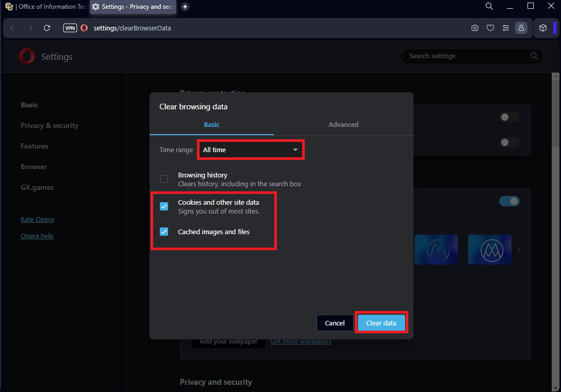Open the Opera help link
This screenshot has height=392, width=561.
coord(37,236)
